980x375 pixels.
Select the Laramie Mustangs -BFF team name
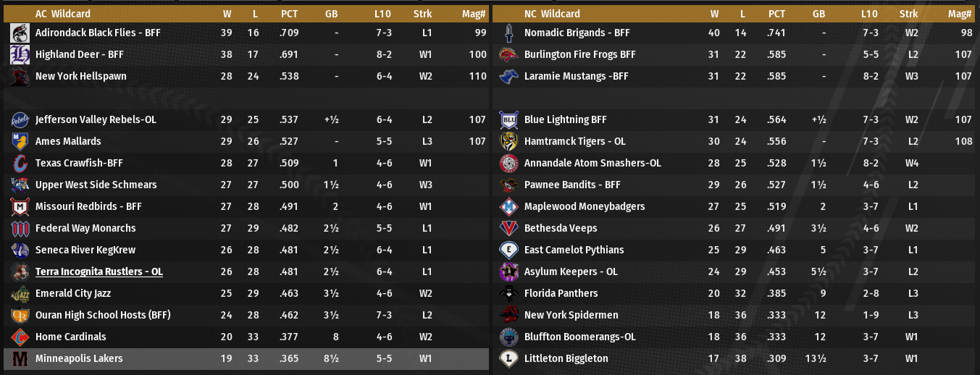pos(576,76)
